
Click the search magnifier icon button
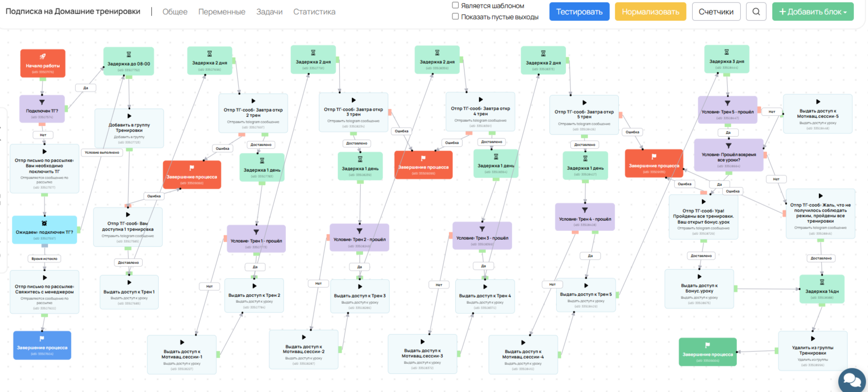click(756, 12)
